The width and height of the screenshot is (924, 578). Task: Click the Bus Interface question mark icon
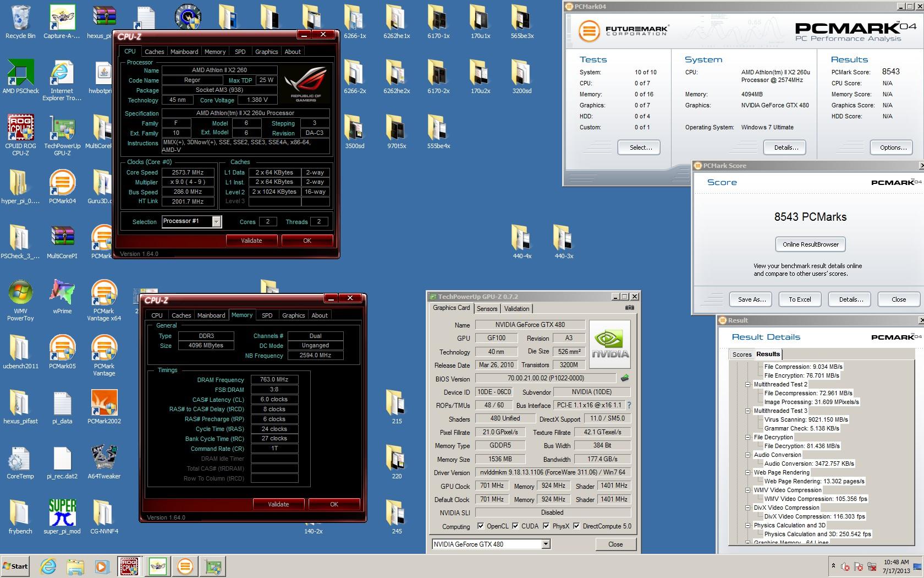(629, 405)
